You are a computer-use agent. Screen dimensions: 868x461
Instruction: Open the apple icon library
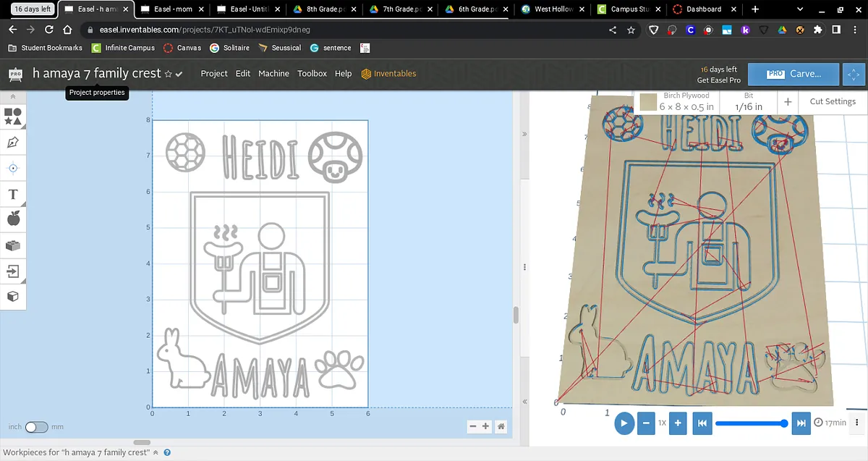click(x=13, y=219)
